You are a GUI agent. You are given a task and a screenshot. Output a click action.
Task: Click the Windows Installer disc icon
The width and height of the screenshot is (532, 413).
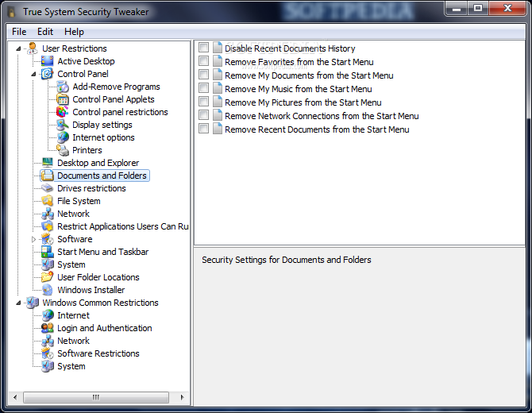[x=47, y=290]
